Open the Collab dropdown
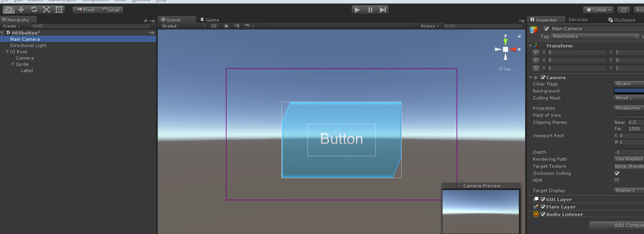 598,10
